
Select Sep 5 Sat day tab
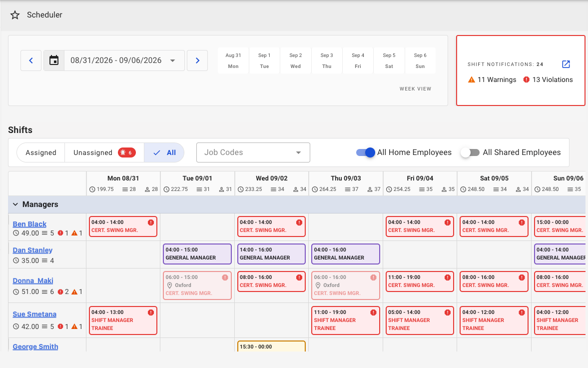[389, 60]
